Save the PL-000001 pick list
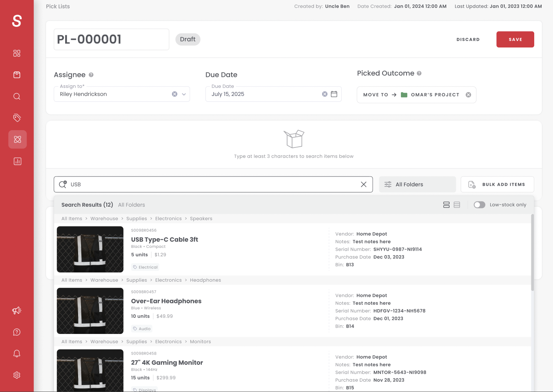Screen dimensions: 553x392 (515, 39)
